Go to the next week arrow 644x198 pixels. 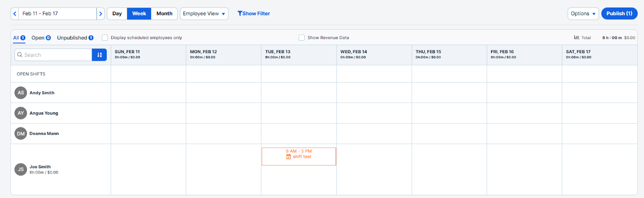click(x=101, y=14)
